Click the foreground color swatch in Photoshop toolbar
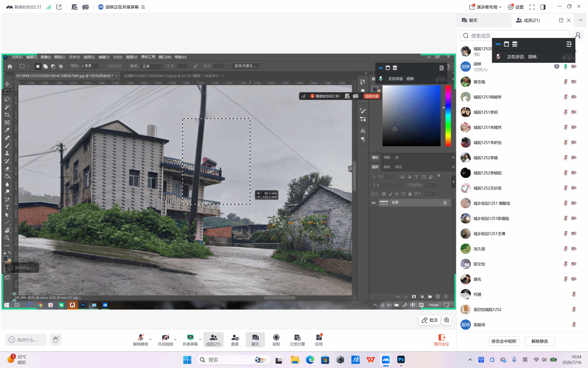588x368 pixels. [5, 258]
